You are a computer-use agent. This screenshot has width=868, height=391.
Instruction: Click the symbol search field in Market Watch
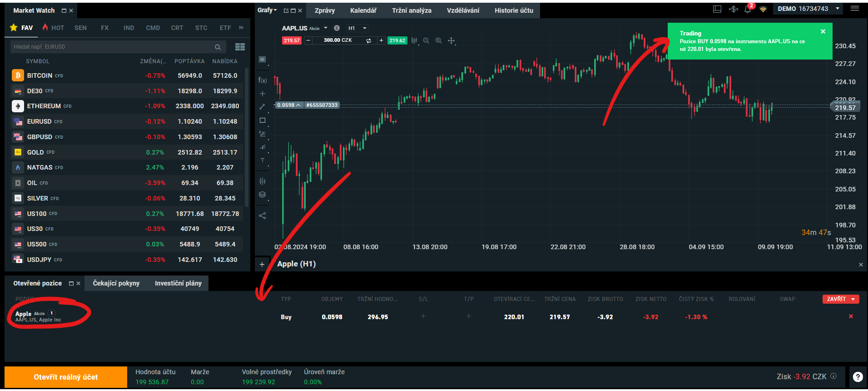click(x=111, y=47)
